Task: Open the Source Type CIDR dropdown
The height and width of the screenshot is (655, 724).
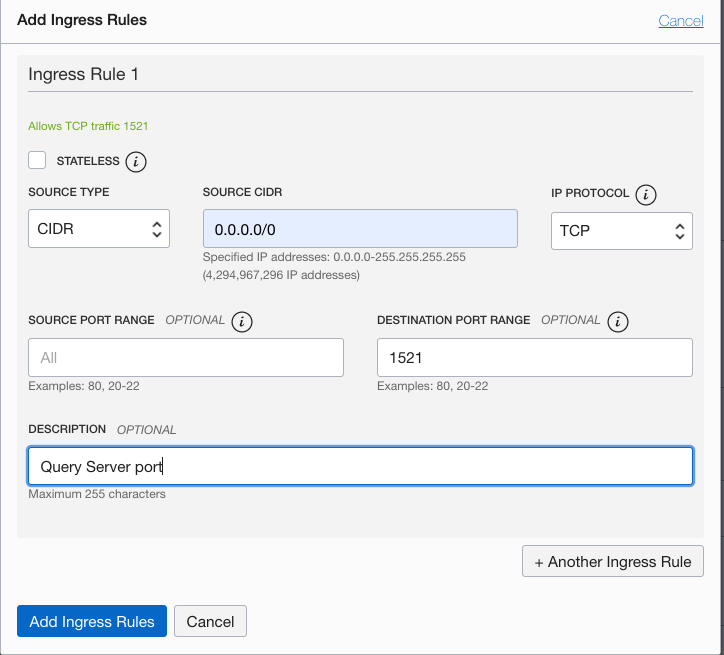Action: pyautogui.click(x=98, y=229)
